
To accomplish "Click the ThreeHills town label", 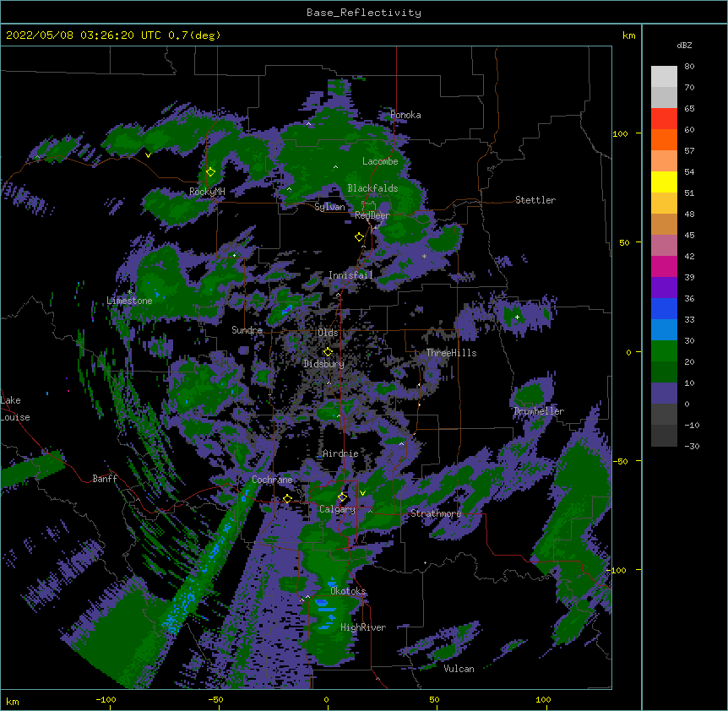I will [451, 353].
